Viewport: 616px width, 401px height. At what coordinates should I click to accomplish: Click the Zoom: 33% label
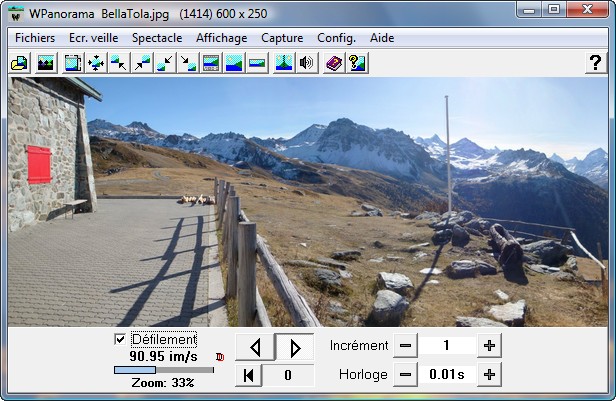pyautogui.click(x=163, y=383)
